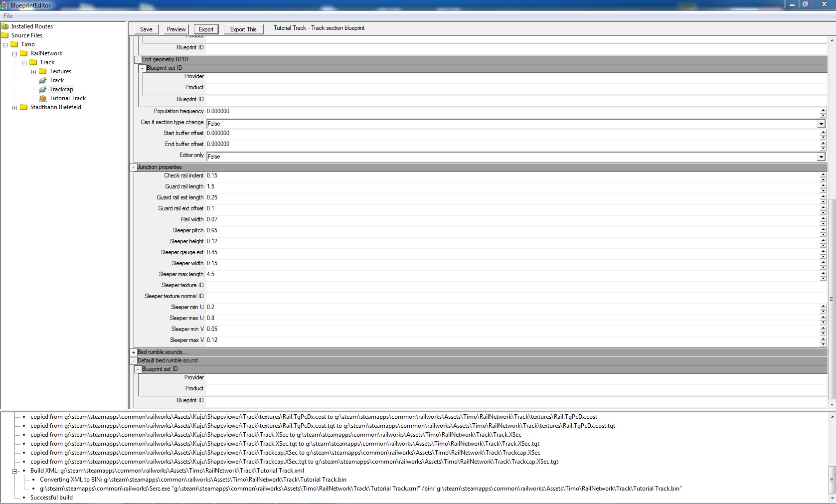Click the Successful build log entry

[51, 498]
